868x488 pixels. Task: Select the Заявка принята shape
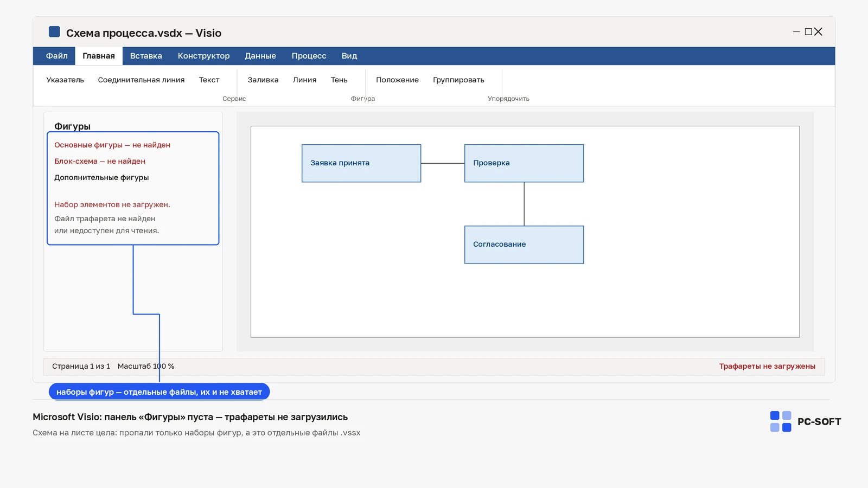[361, 163]
